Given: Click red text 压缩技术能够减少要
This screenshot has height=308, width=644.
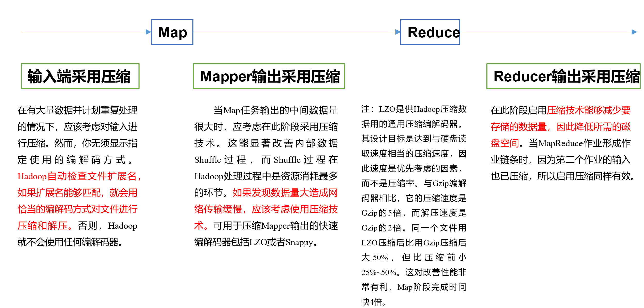Looking at the screenshot, I should 589,110.
